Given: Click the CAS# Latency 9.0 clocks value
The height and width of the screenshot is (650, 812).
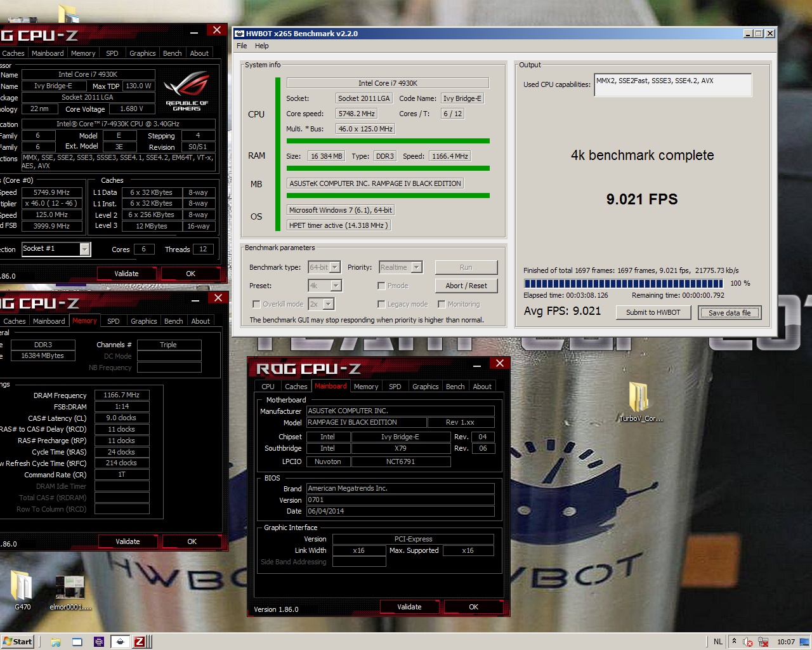Looking at the screenshot, I should pyautogui.click(x=122, y=418).
